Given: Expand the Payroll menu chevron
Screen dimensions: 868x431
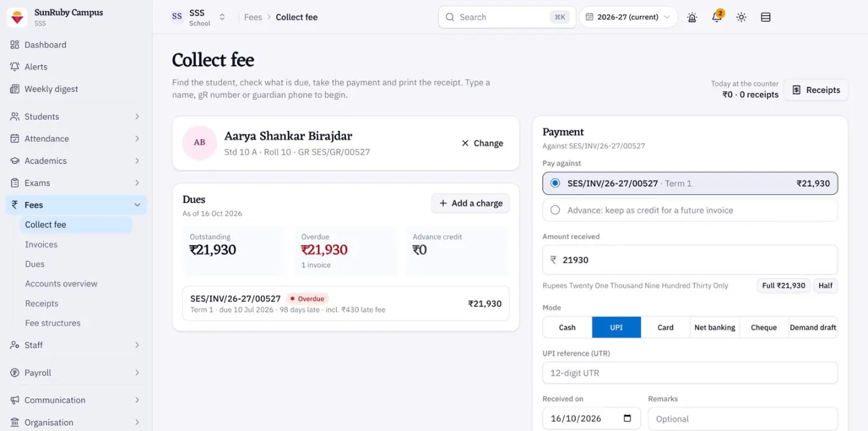Looking at the screenshot, I should (x=137, y=373).
